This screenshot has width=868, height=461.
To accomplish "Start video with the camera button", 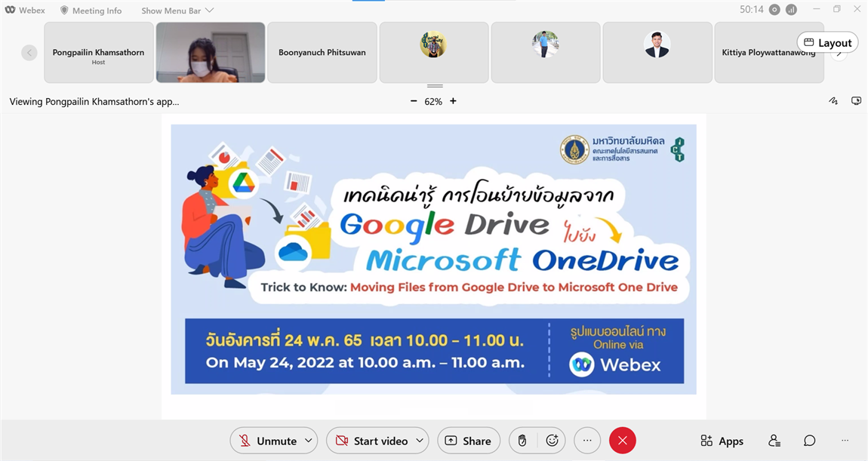I will click(x=372, y=441).
